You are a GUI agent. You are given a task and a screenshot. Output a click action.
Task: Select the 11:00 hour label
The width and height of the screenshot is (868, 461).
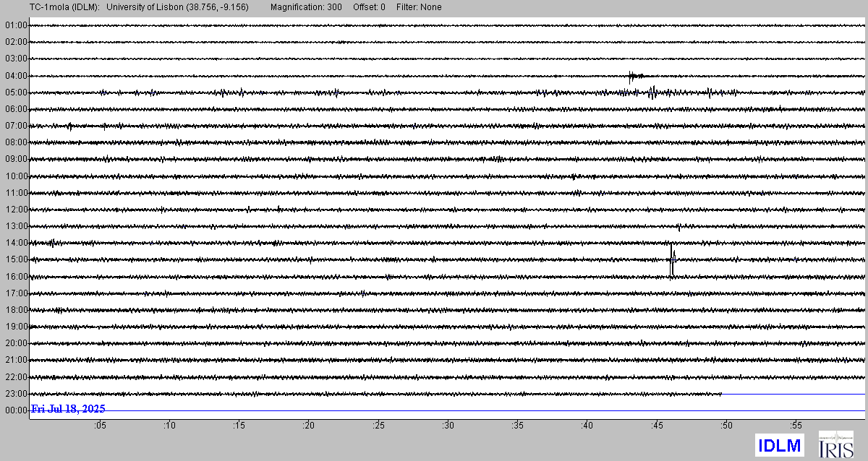16,193
